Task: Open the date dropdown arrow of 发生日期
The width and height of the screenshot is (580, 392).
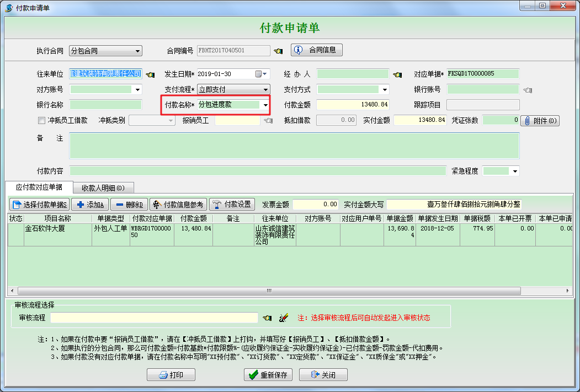Action: pyautogui.click(x=265, y=74)
